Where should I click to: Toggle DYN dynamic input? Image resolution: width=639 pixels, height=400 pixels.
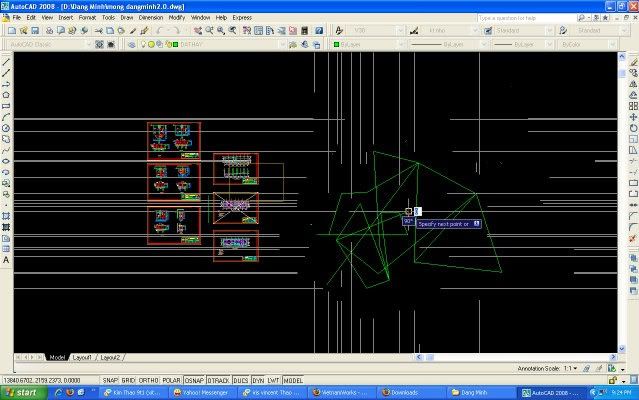coord(258,380)
